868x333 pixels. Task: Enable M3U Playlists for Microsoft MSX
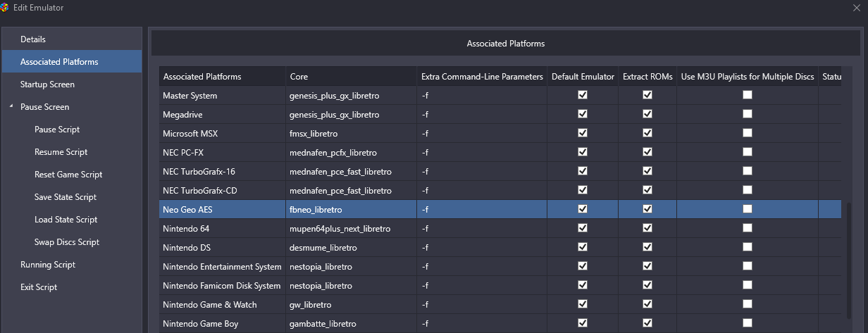coord(748,133)
